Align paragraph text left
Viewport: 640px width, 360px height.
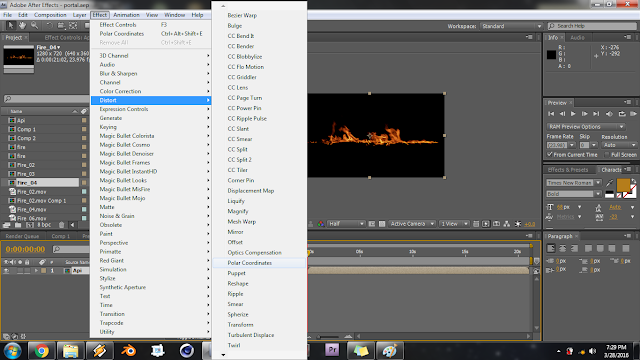pyautogui.click(x=551, y=248)
